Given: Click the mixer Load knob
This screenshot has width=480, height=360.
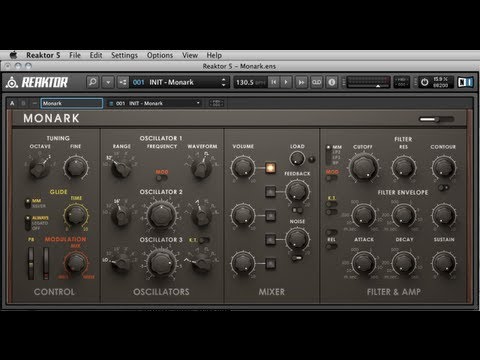Looking at the screenshot, I should click(297, 159).
